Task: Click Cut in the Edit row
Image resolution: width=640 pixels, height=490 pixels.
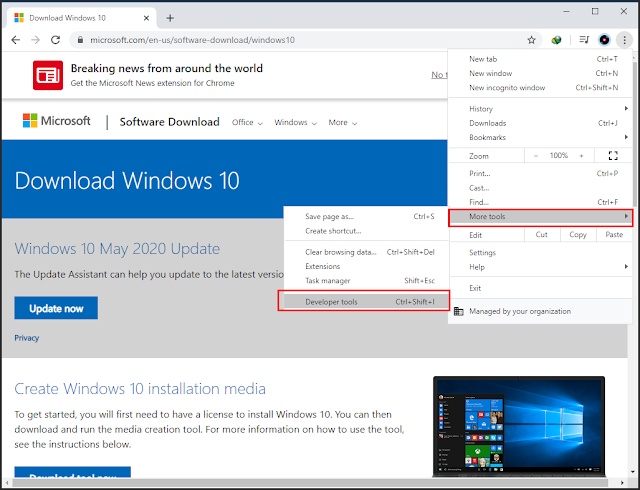Action: pos(542,235)
